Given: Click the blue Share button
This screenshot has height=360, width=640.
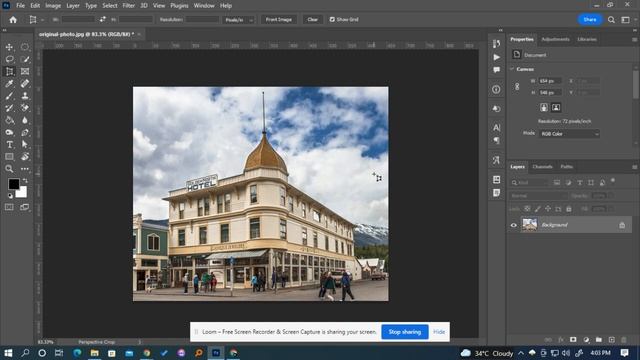Looking at the screenshot, I should 590,20.
